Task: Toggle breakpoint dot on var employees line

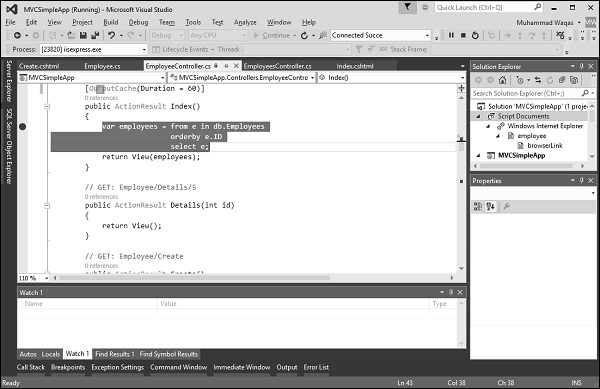Action: tap(23, 127)
